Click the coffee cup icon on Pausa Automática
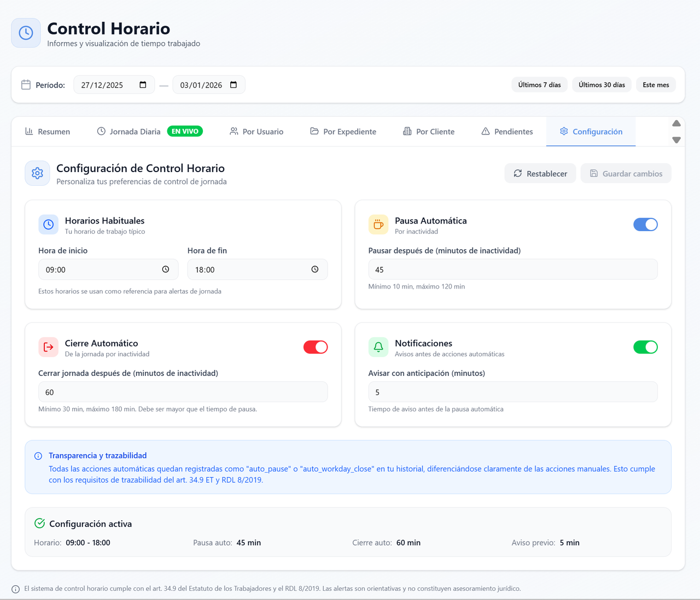This screenshot has width=700, height=600. [378, 224]
